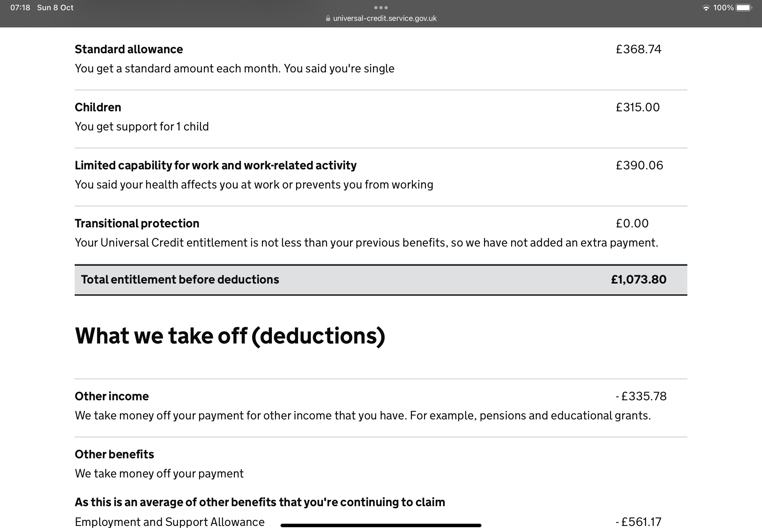Click the Limited capability for work heading

(215, 165)
